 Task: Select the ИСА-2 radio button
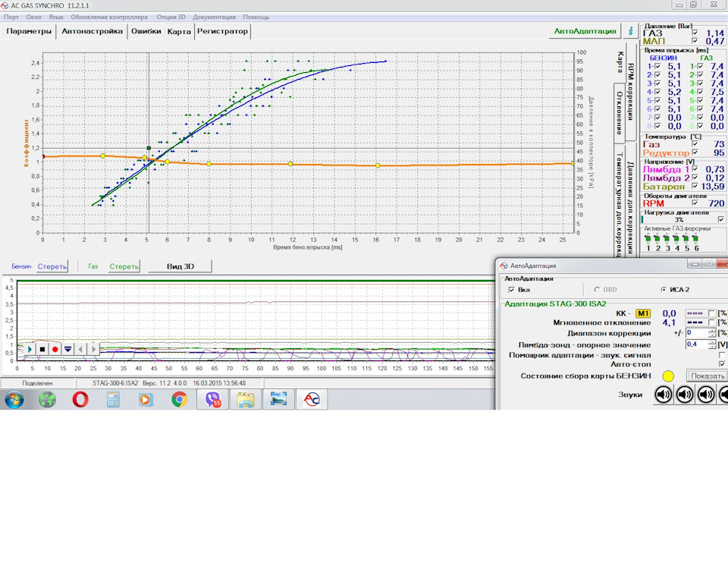(664, 290)
